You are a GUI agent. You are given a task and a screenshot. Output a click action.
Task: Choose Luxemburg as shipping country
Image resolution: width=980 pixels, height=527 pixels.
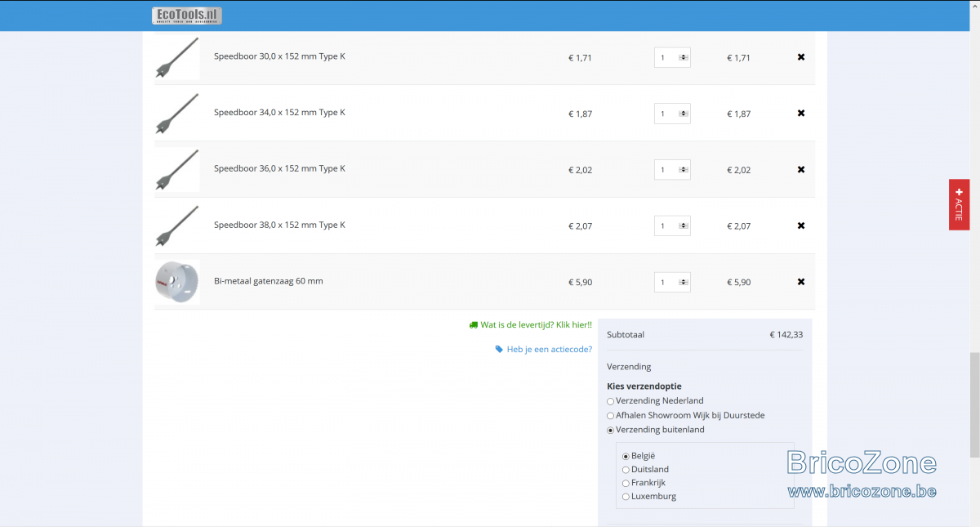[626, 497]
